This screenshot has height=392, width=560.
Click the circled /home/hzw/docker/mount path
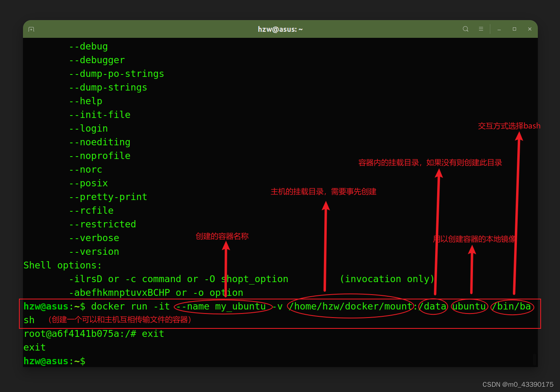click(350, 306)
